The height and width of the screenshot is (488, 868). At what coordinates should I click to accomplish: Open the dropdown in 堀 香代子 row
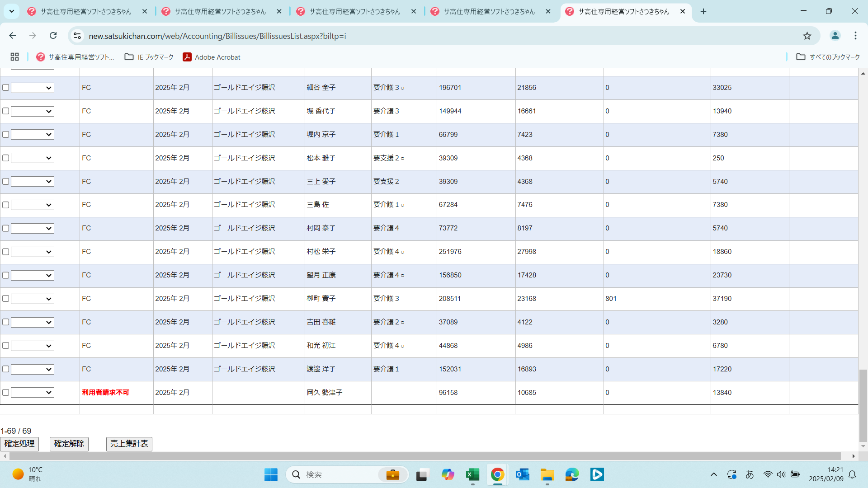pyautogui.click(x=33, y=111)
